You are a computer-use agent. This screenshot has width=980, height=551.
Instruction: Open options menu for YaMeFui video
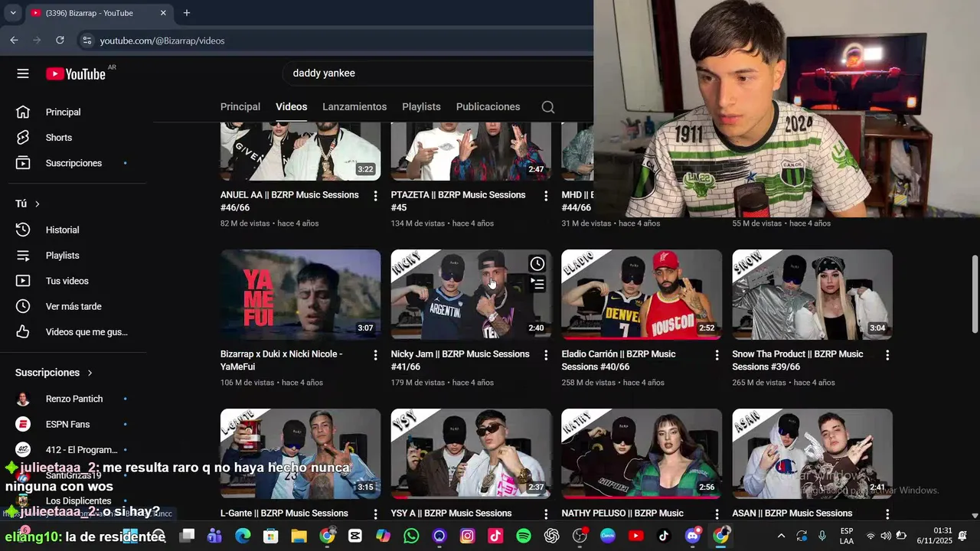375,355
